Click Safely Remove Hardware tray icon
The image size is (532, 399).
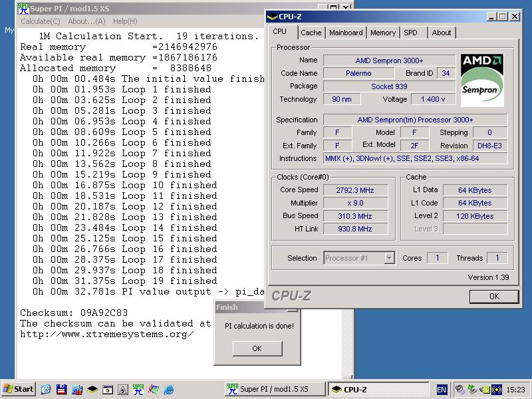click(x=472, y=389)
